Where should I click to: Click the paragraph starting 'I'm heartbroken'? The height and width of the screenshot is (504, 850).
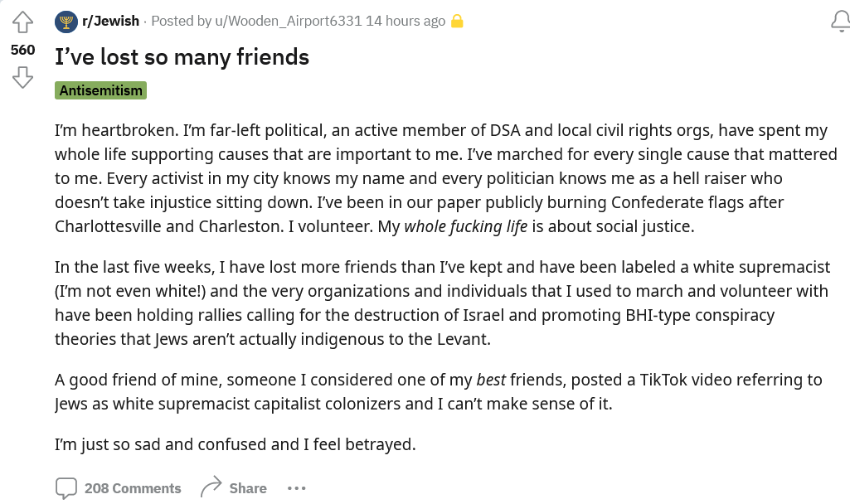(445, 178)
